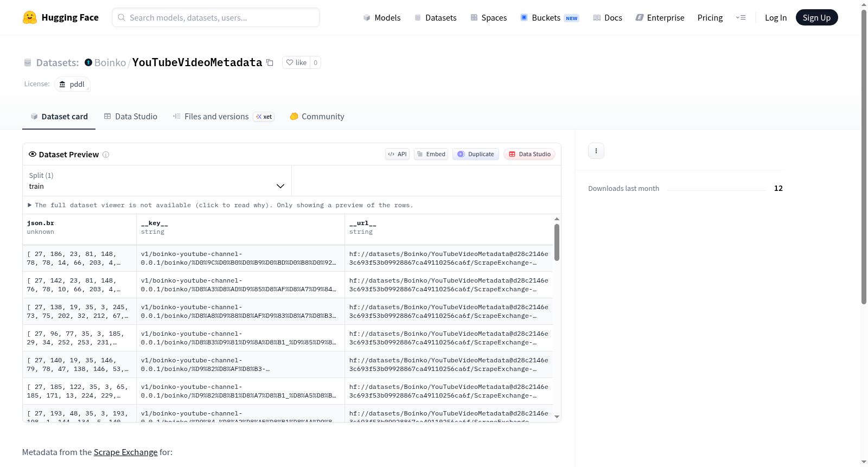The width and height of the screenshot is (868, 467).
Task: Click the Downloads last month count 12
Action: (778, 188)
